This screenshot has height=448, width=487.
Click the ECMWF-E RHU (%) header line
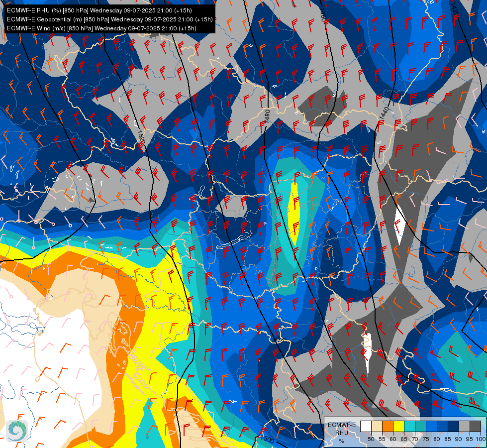click(x=99, y=10)
